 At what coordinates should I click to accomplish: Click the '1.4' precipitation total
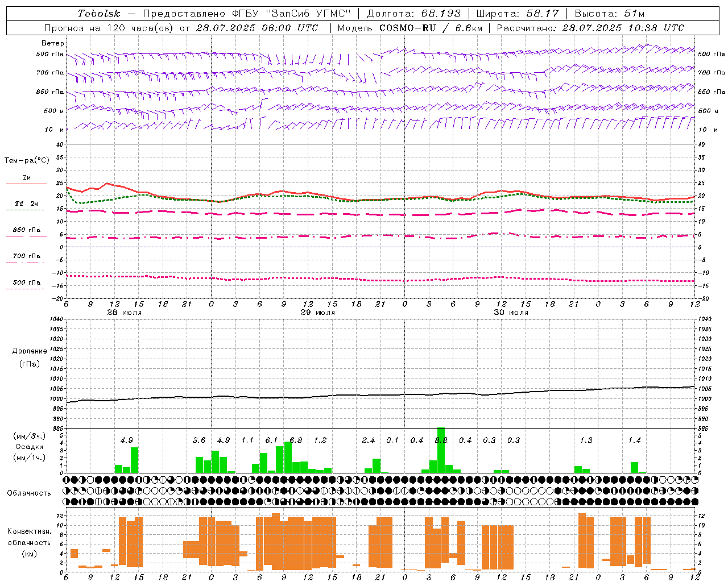pyautogui.click(x=634, y=440)
